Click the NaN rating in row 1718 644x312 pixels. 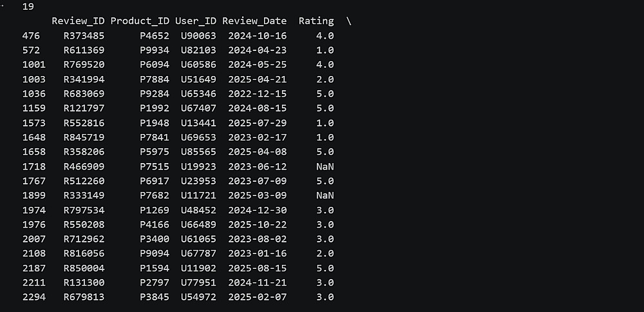coord(325,166)
